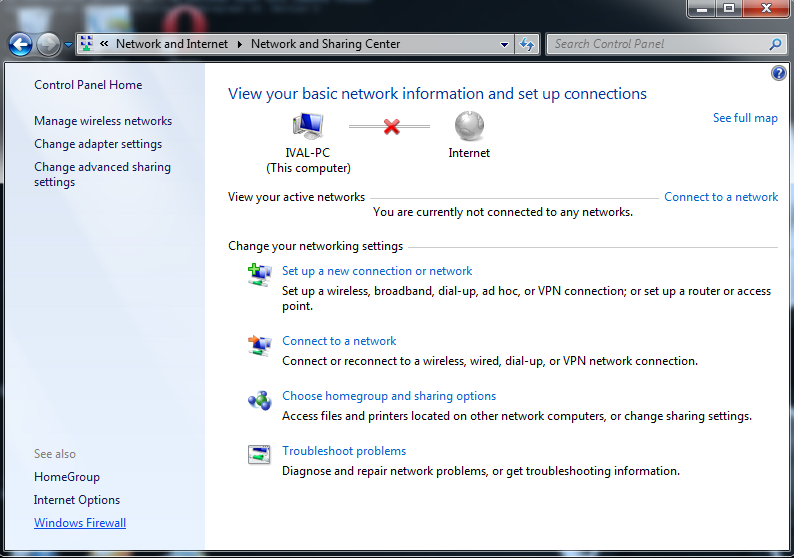Open the address bar history dropdown
This screenshot has height=558, width=794.
pyautogui.click(x=504, y=45)
